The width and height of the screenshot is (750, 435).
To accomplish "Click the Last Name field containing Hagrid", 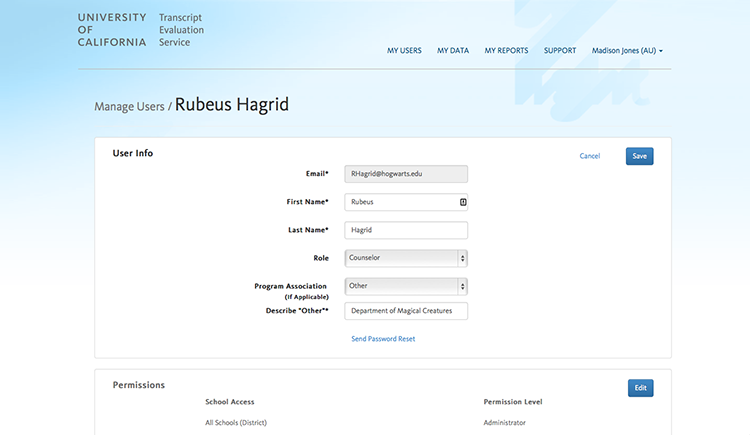I will [x=406, y=230].
